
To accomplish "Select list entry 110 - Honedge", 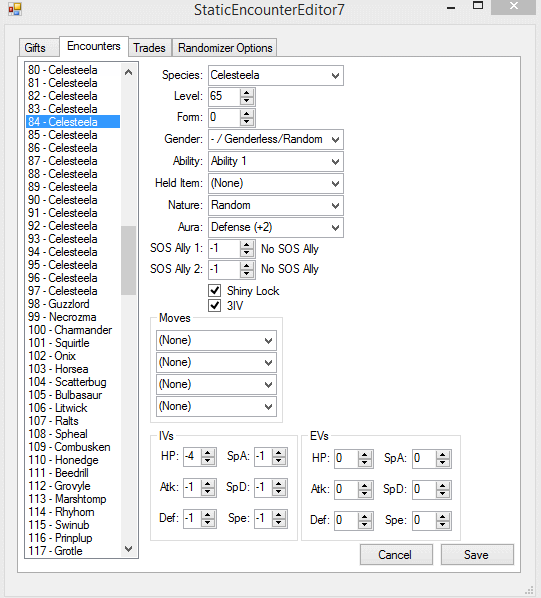I will pyautogui.click(x=73, y=460).
